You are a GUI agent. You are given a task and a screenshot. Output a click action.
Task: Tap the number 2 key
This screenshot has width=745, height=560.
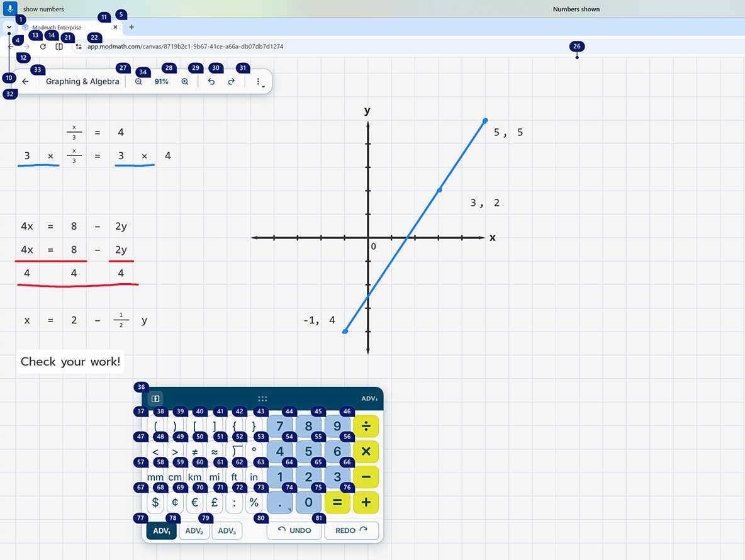(x=308, y=476)
